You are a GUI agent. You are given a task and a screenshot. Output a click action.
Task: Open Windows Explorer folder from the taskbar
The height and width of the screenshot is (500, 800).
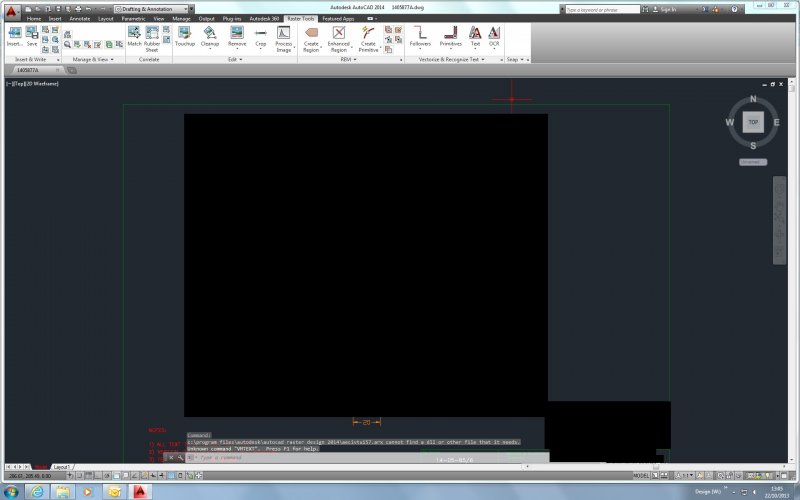pyautogui.click(x=63, y=492)
